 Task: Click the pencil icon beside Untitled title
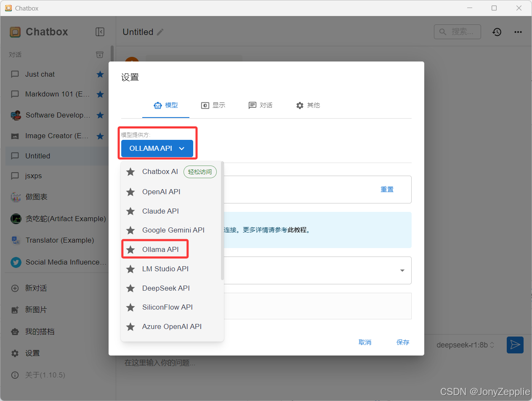click(160, 32)
